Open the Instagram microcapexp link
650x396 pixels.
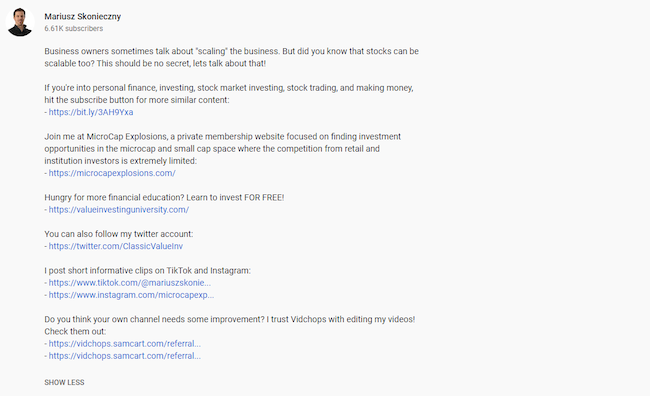tap(131, 295)
